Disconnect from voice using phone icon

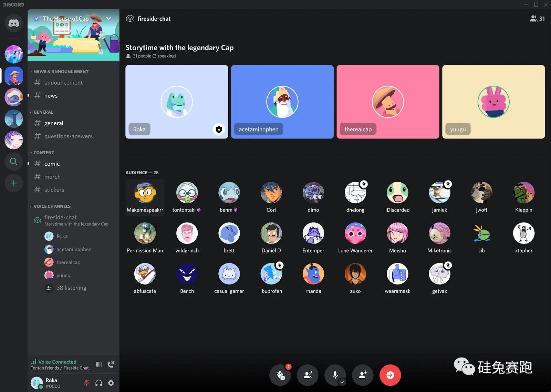[x=111, y=364]
